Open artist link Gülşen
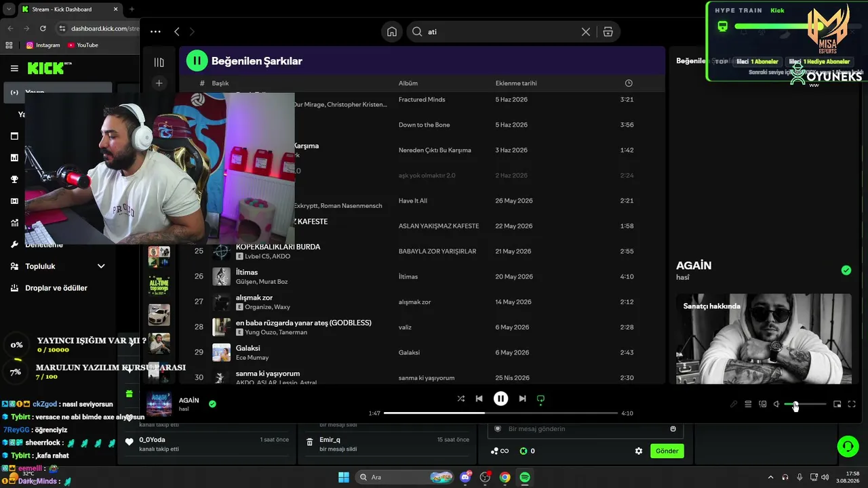868x488 pixels. pos(246,281)
